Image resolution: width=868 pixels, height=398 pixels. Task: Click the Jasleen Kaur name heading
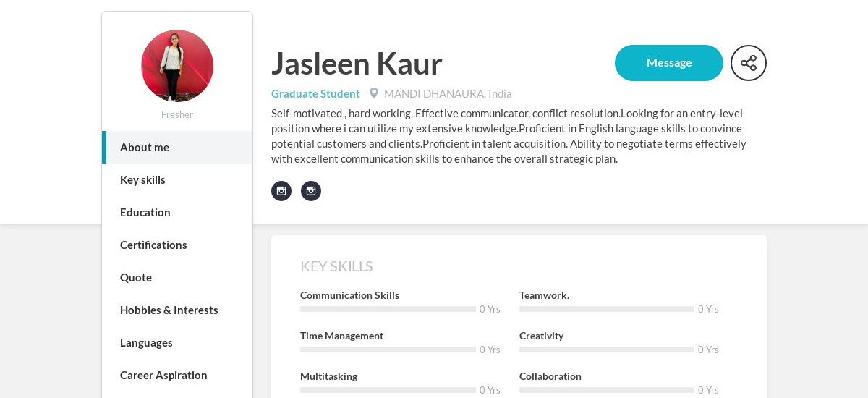[x=357, y=64]
